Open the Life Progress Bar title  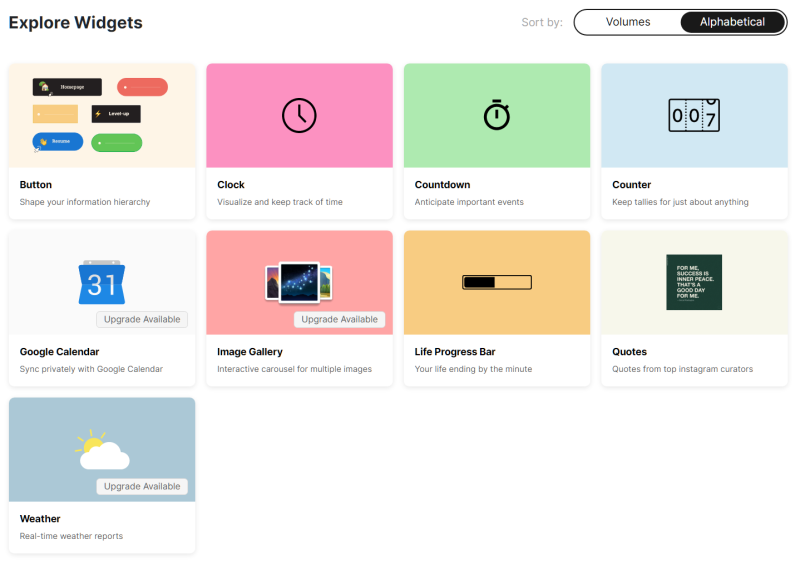(x=455, y=352)
